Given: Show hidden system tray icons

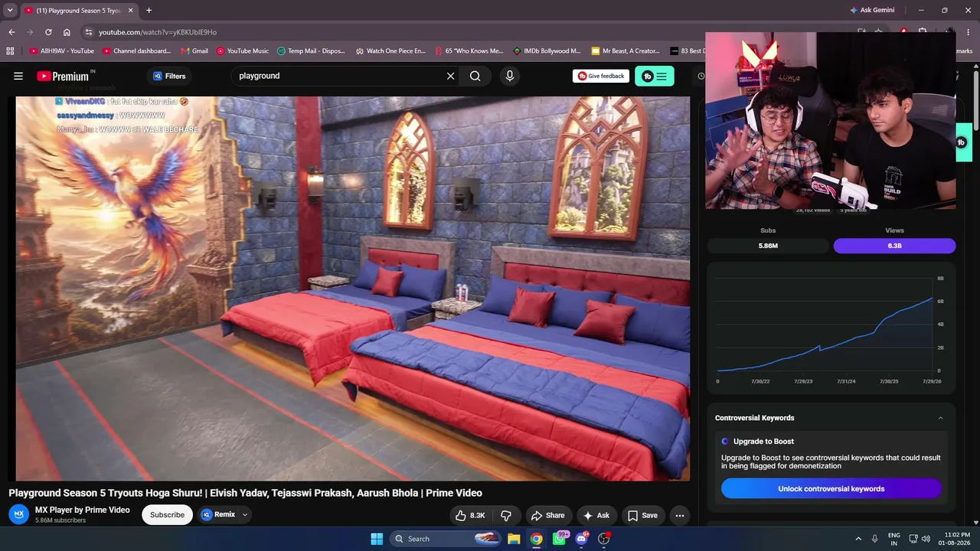Looking at the screenshot, I should 858,539.
